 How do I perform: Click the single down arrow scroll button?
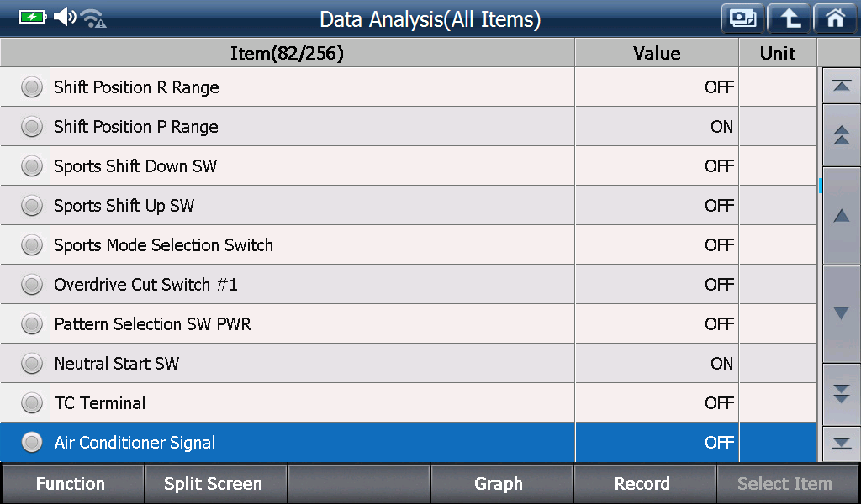(841, 313)
